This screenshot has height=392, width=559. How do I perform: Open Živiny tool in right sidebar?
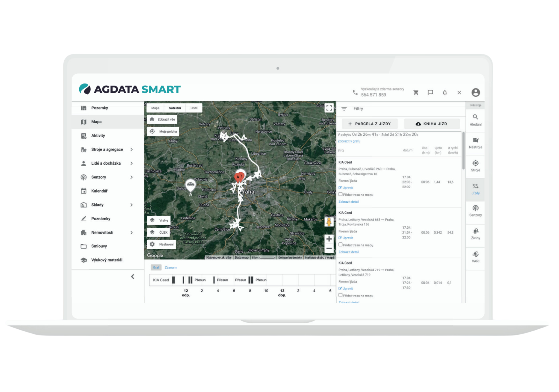coord(475,234)
